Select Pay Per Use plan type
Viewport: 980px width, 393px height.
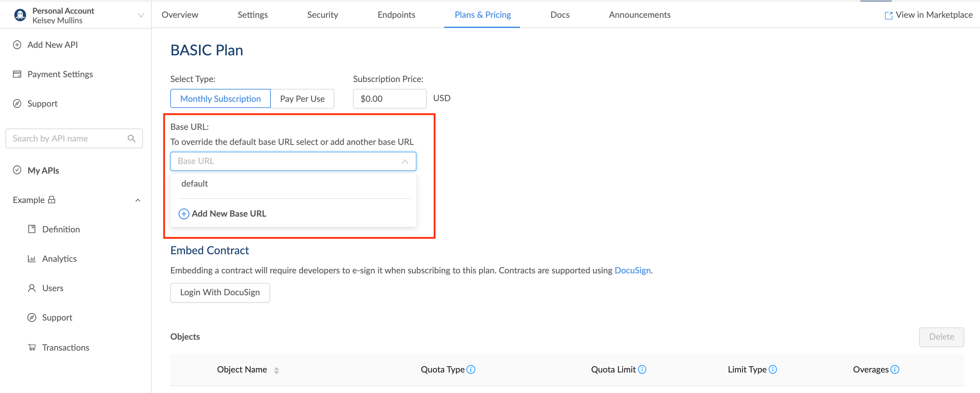[x=302, y=99]
